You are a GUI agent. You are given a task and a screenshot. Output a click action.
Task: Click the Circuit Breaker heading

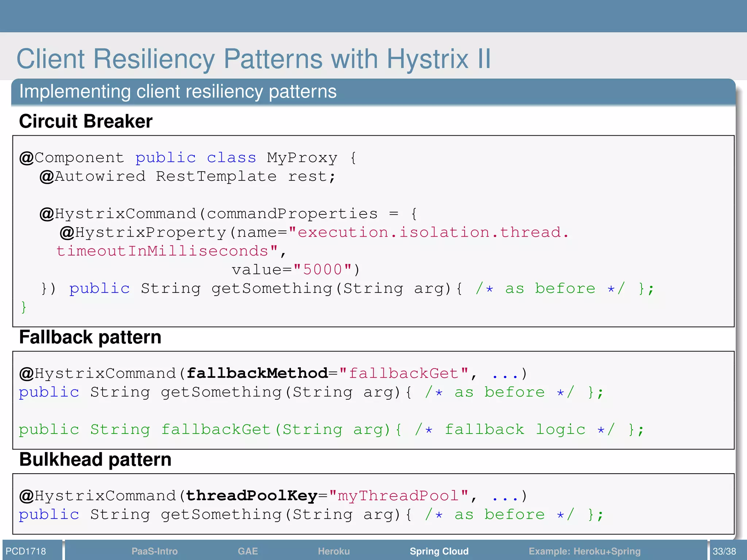point(86,121)
